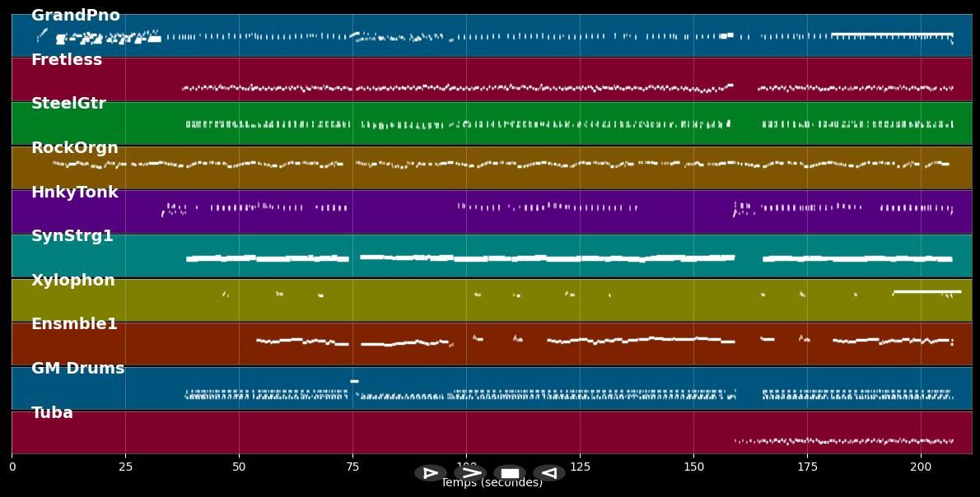Click the isolated high note in GM Drums

coord(354,381)
